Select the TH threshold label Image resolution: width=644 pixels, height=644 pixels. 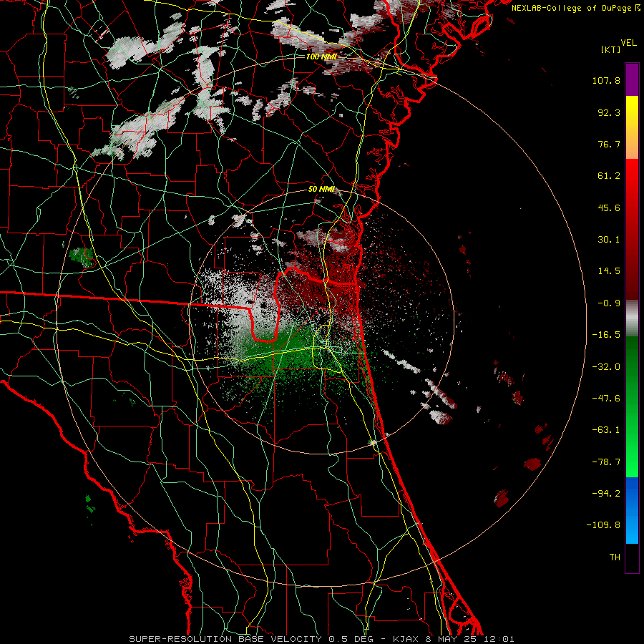tap(615, 557)
